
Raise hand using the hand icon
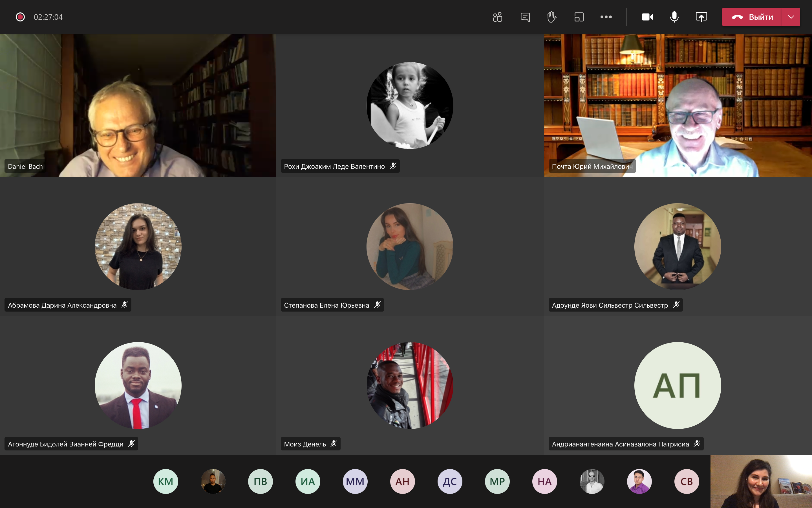pyautogui.click(x=552, y=17)
